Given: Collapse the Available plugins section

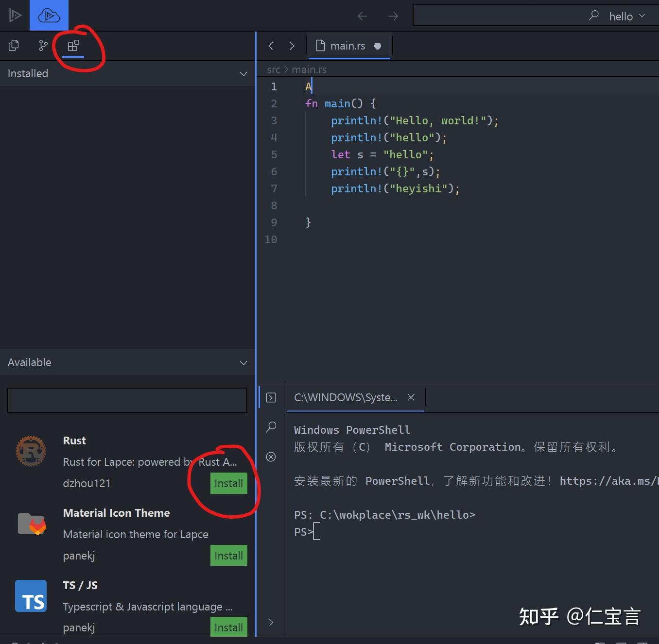Looking at the screenshot, I should click(243, 362).
